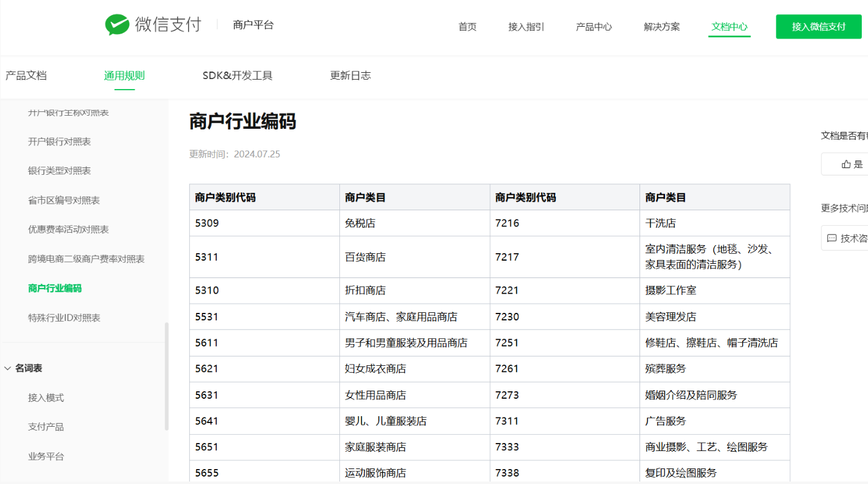
Task: Select the 文档中心 navigation item
Action: pos(729,27)
